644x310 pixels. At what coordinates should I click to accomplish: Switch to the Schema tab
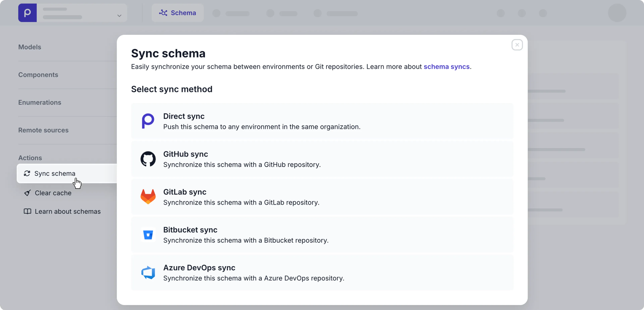tap(177, 13)
